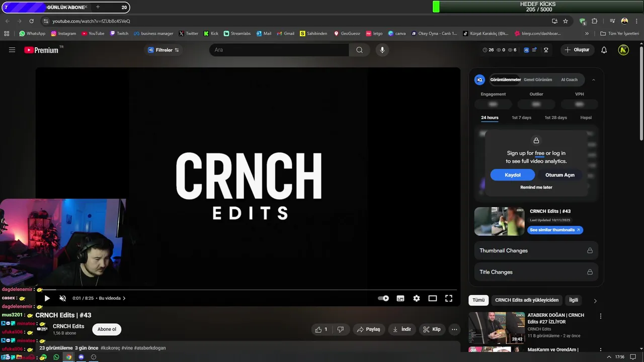Select 1st 7 days range tab
Screen dimensions: 644x362
(x=521, y=118)
